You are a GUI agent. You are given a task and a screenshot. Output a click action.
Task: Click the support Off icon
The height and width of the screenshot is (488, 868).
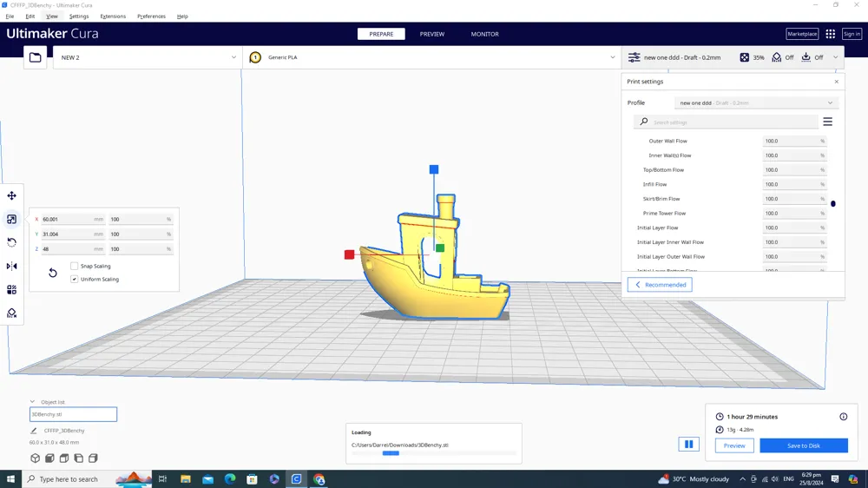pos(777,57)
